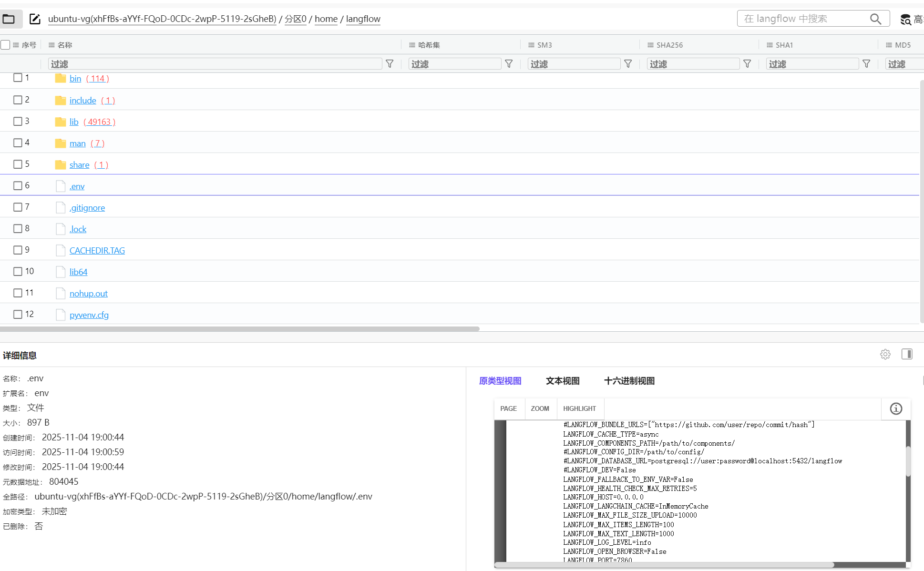This screenshot has height=571, width=924.
Task: Navigate to home in breadcrumb path
Action: [326, 19]
